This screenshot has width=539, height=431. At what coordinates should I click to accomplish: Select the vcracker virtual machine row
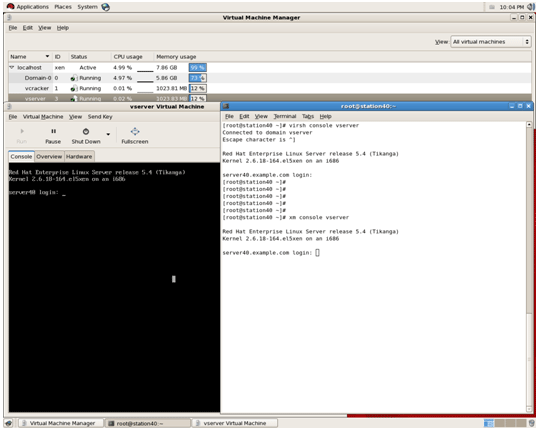pyautogui.click(x=270, y=88)
